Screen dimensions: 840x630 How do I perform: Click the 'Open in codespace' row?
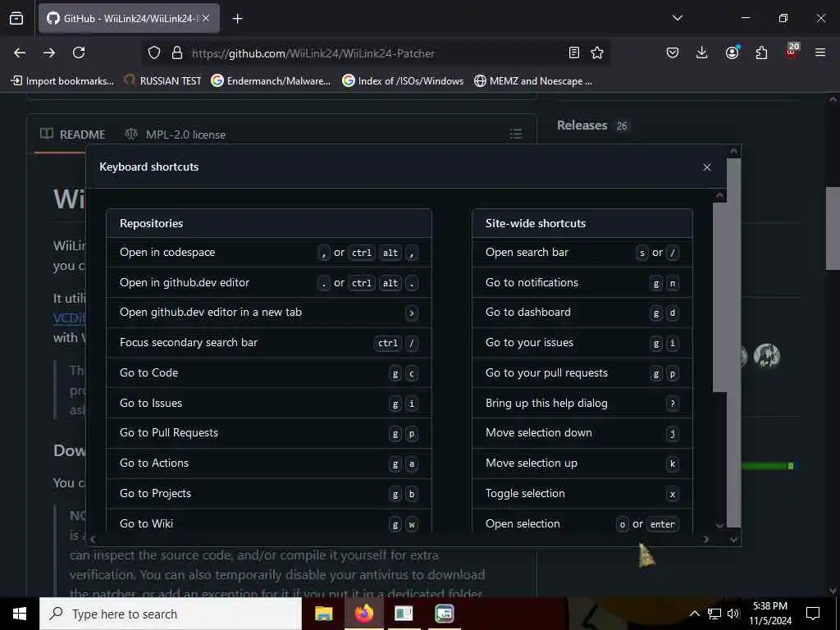(269, 253)
